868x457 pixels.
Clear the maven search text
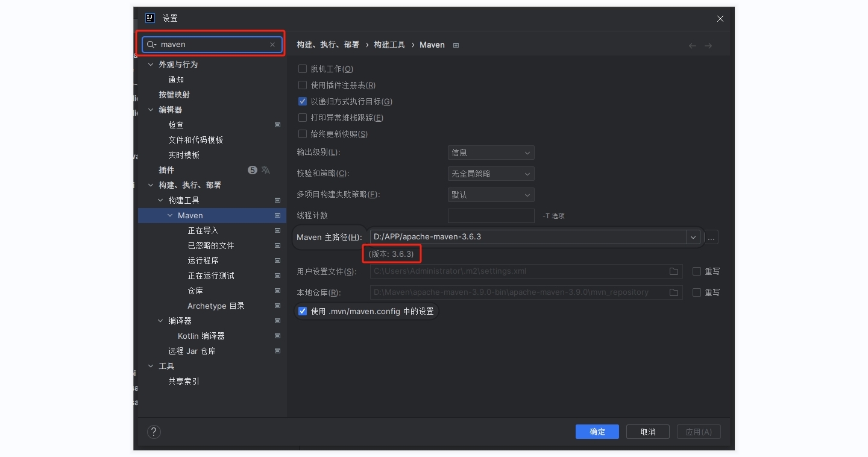272,45
